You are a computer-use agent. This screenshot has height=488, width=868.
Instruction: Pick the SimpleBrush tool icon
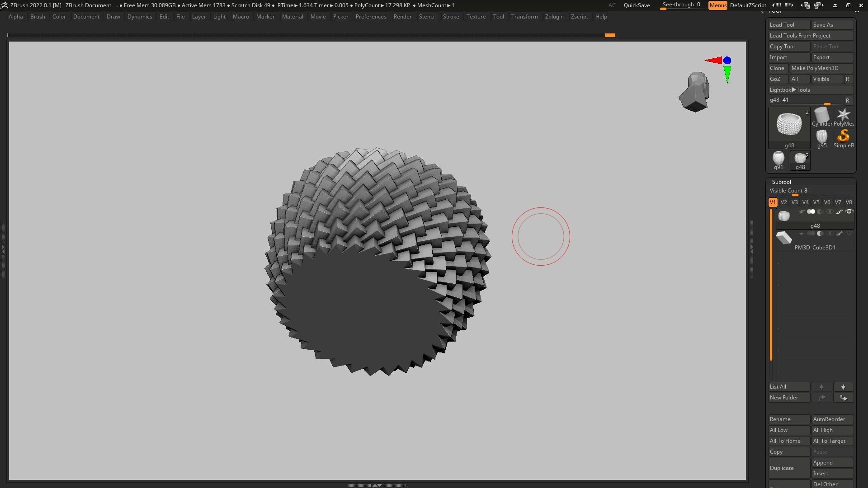coord(843,137)
